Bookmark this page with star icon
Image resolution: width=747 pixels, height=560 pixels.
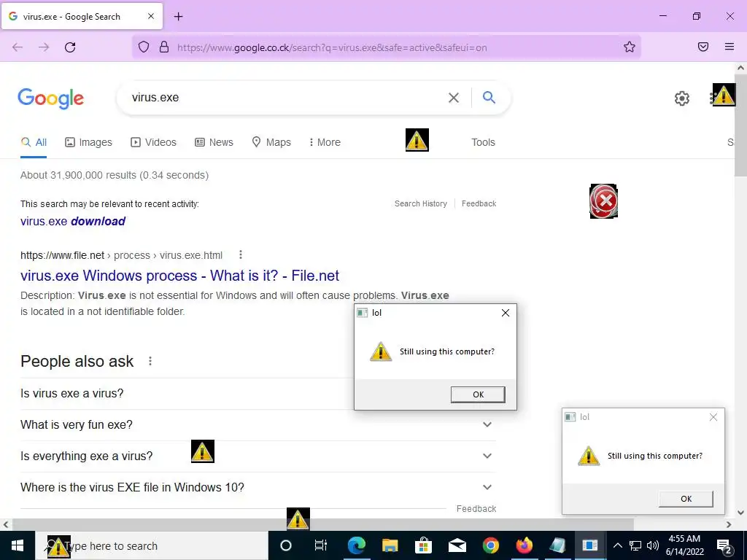[x=630, y=47]
